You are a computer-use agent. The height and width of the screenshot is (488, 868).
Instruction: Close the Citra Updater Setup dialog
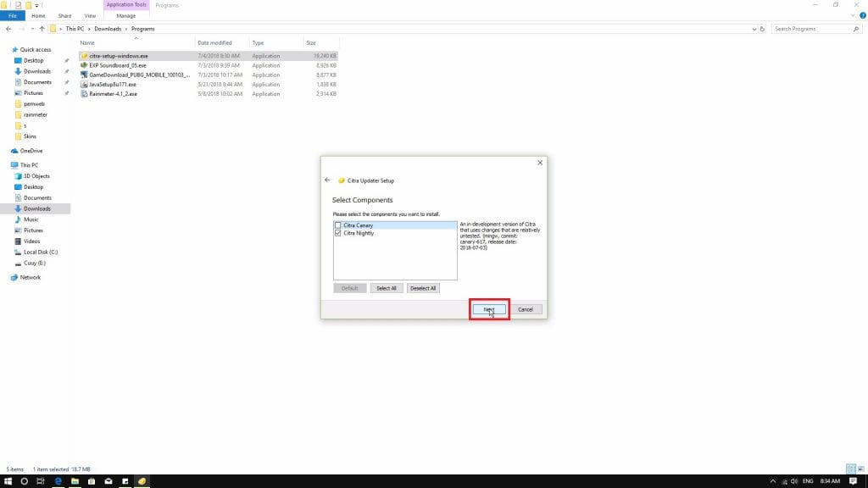[540, 163]
